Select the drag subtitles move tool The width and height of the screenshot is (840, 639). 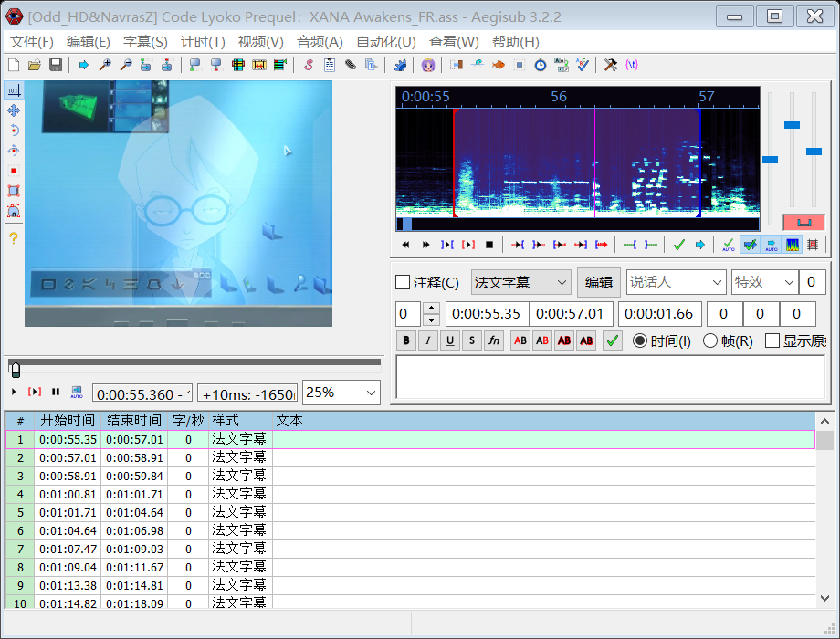click(14, 110)
